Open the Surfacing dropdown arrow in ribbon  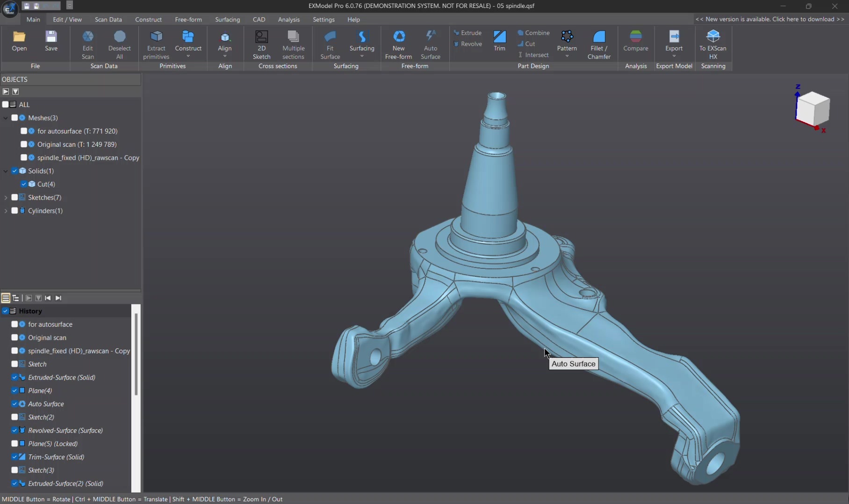click(x=362, y=56)
